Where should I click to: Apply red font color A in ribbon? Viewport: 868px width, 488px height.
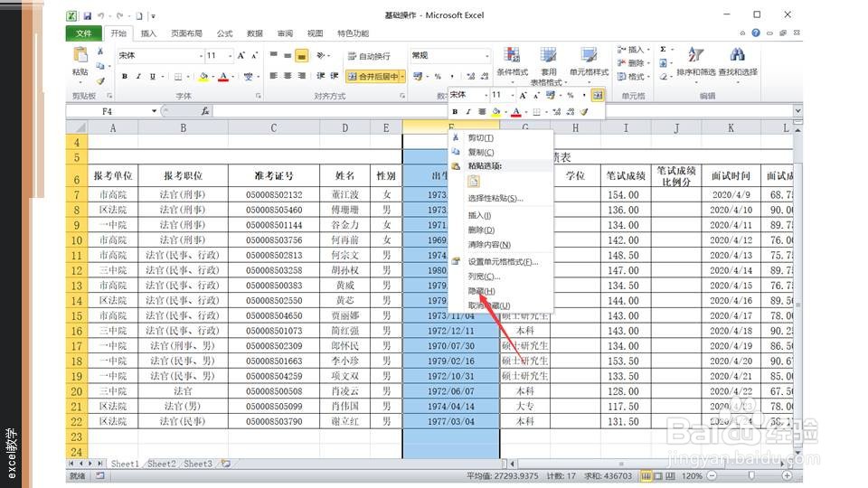(x=223, y=76)
